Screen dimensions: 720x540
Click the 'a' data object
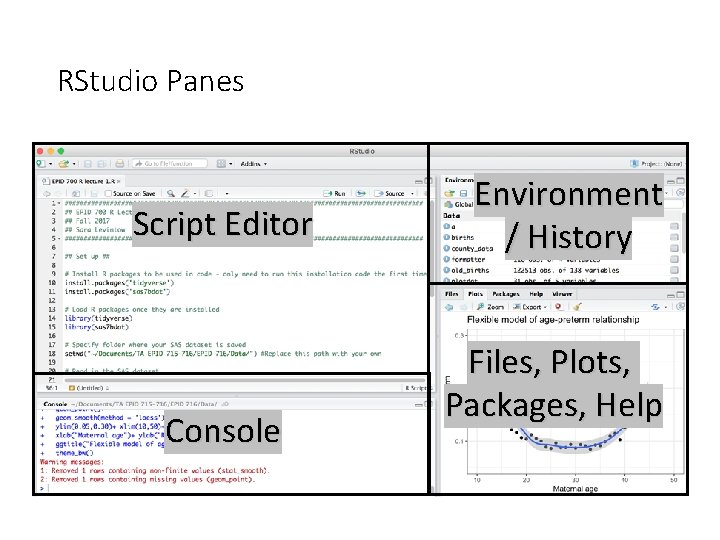pyautogui.click(x=453, y=226)
